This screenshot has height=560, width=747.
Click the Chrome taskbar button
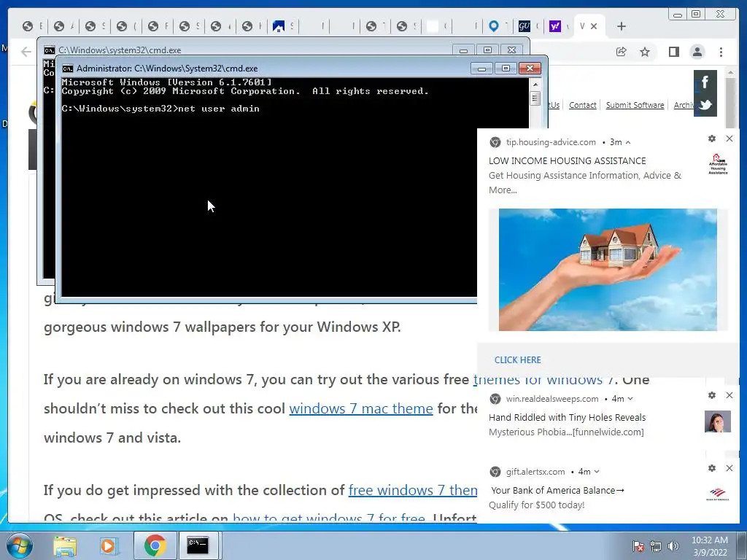155,545
